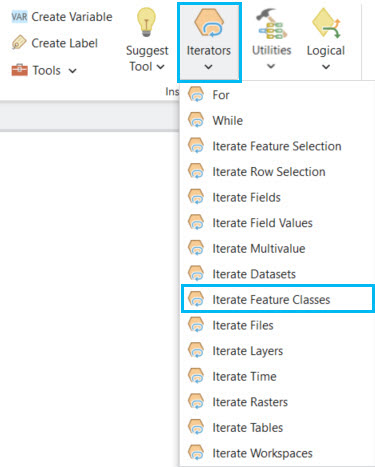Choose Iterate Workspaces
375x467 pixels.
(277, 453)
